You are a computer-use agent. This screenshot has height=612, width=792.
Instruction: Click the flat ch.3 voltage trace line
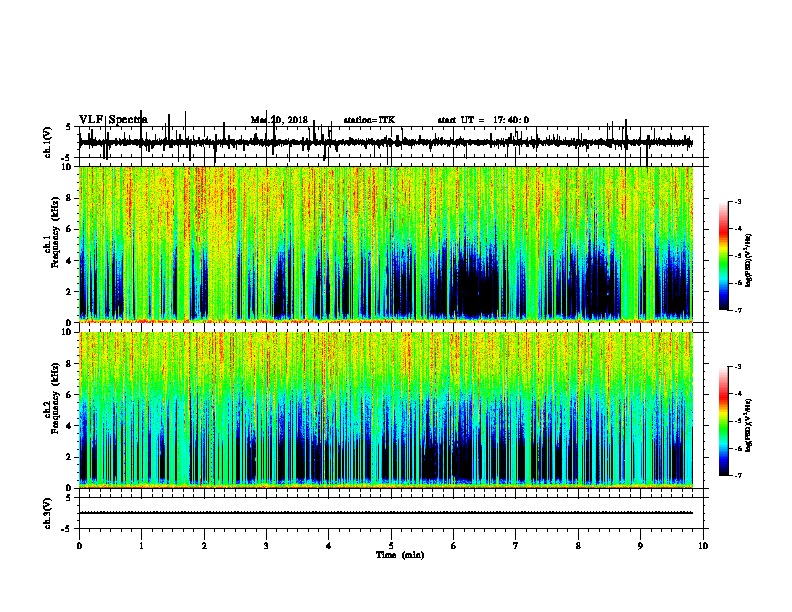click(x=386, y=513)
